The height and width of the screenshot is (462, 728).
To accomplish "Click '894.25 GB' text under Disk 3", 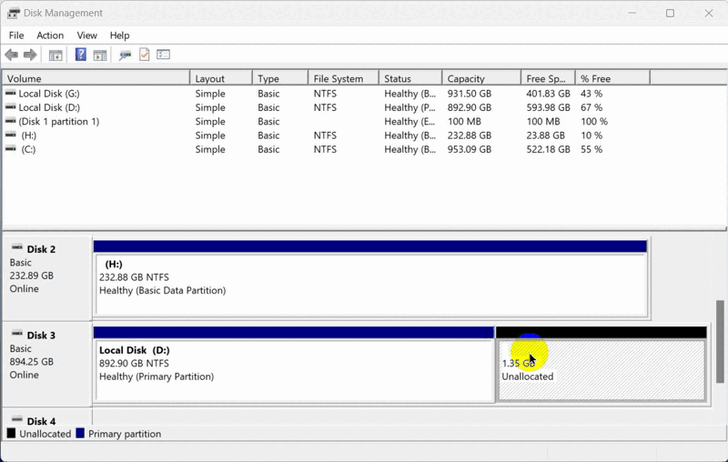I will pyautogui.click(x=31, y=361).
